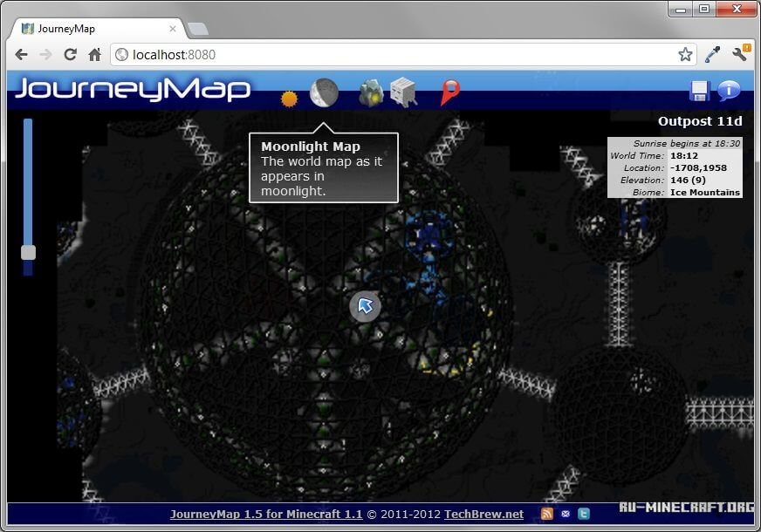The width and height of the screenshot is (761, 532).
Task: Open the Chrome wrench menu
Action: coord(740,53)
